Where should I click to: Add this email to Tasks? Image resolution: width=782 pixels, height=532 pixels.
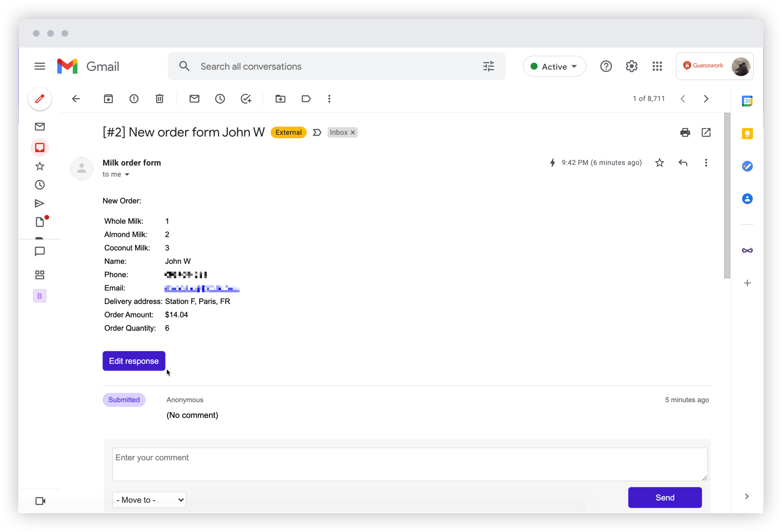pos(246,99)
